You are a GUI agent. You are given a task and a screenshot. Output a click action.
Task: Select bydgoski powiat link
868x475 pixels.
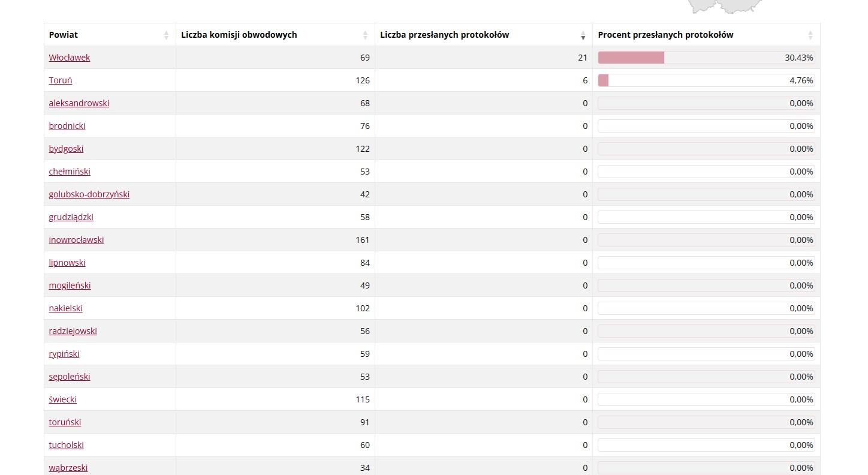(66, 149)
